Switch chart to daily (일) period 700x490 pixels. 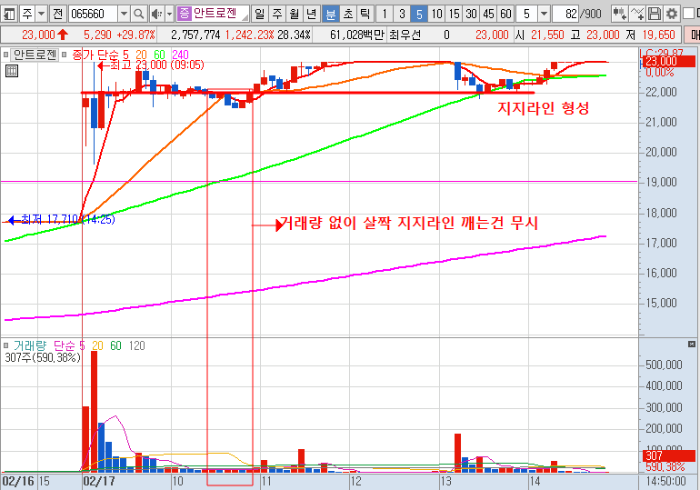[259, 14]
